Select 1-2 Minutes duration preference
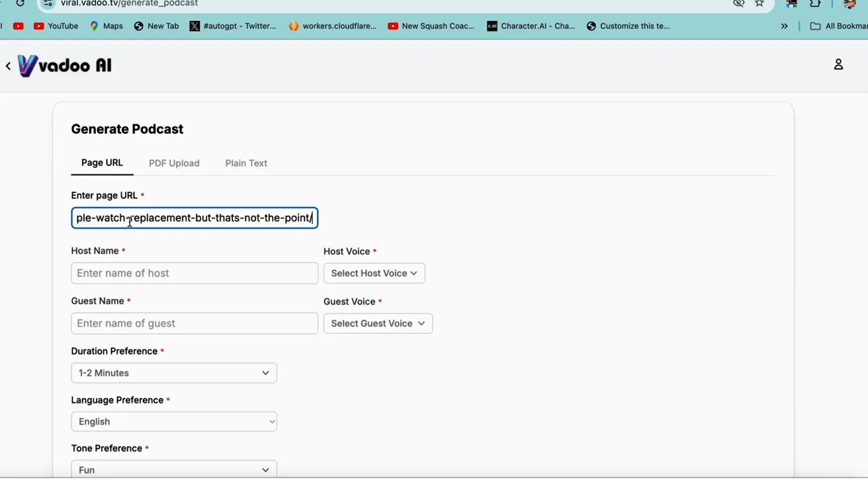The width and height of the screenshot is (868, 488). (174, 372)
